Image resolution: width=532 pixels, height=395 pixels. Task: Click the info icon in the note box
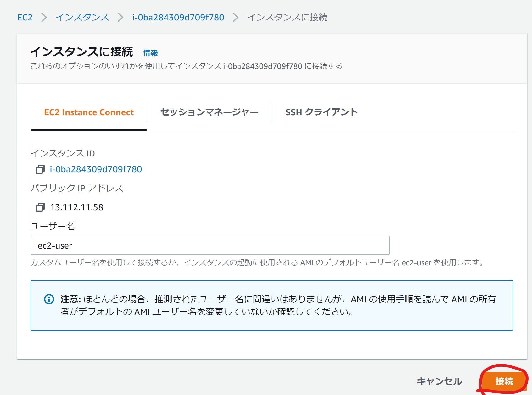[49, 299]
